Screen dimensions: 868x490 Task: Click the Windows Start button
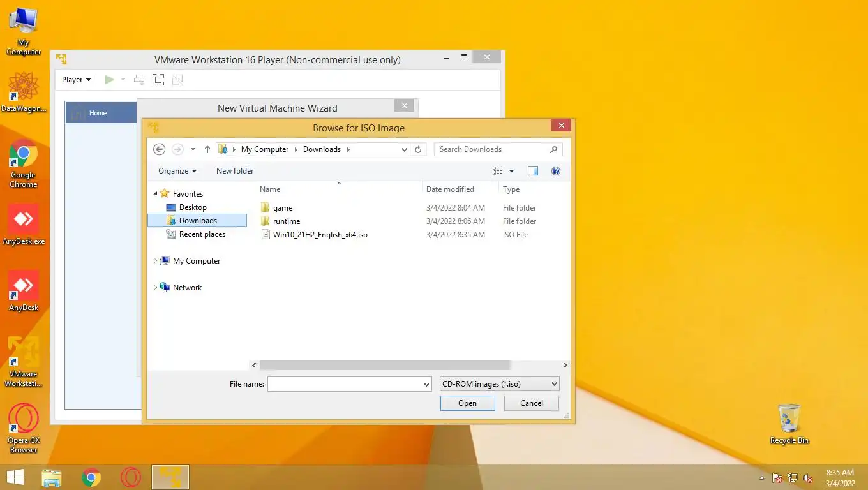click(x=15, y=477)
